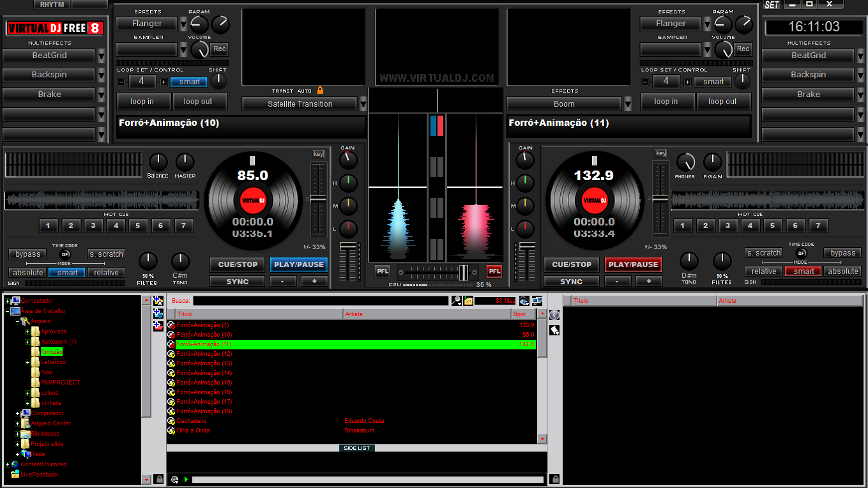Viewport: 868px width, 488px height.
Task: Open search options via the magnifier icon
Action: (x=457, y=301)
